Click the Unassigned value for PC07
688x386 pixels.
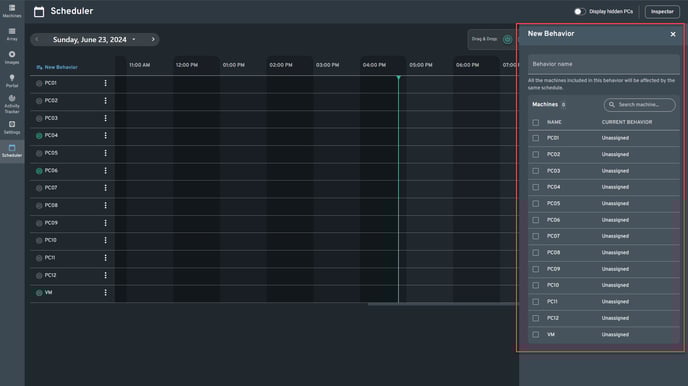615,236
